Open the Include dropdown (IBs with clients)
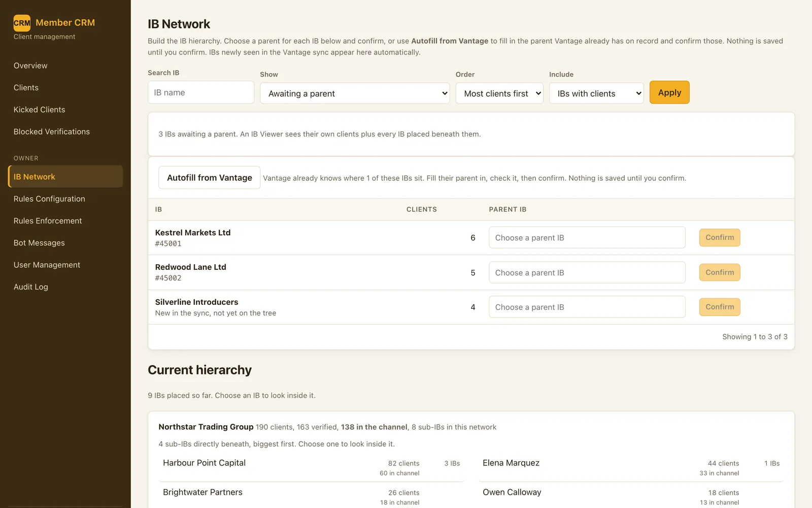The height and width of the screenshot is (508, 812). click(x=596, y=93)
